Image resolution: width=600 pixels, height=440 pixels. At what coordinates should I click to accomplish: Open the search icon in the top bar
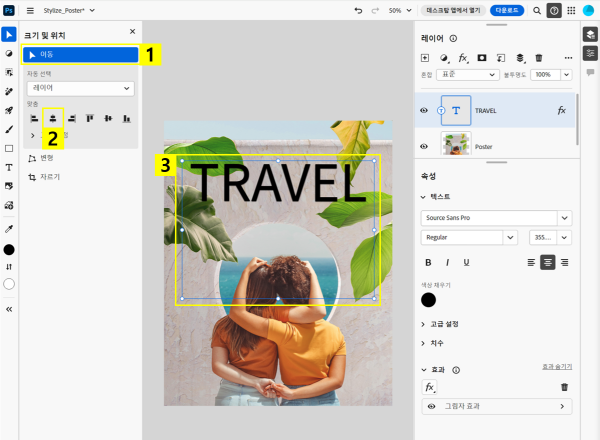click(537, 11)
